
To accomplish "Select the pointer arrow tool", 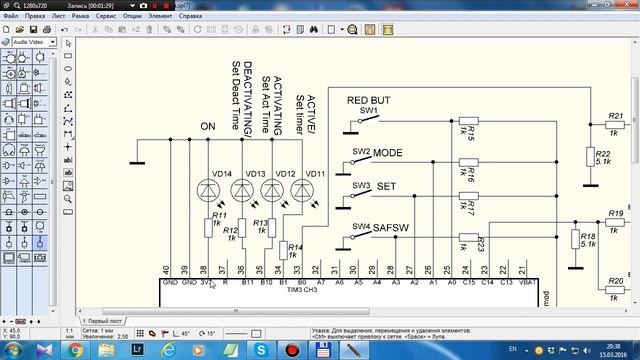I will 68,43.
